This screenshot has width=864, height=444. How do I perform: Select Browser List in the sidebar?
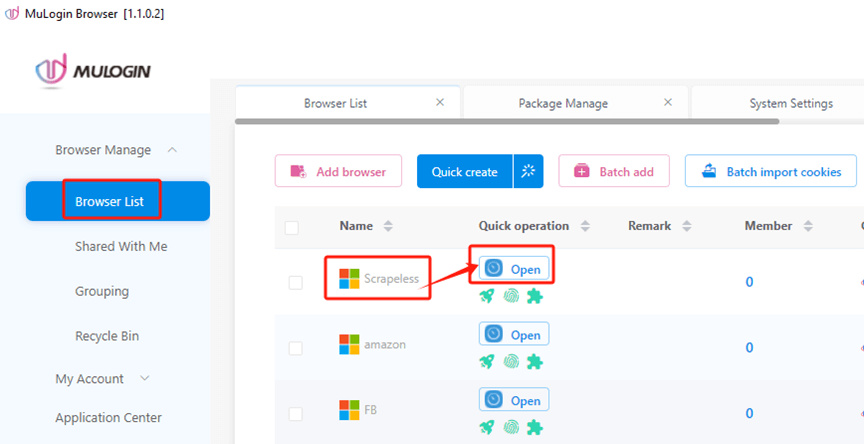click(x=118, y=201)
